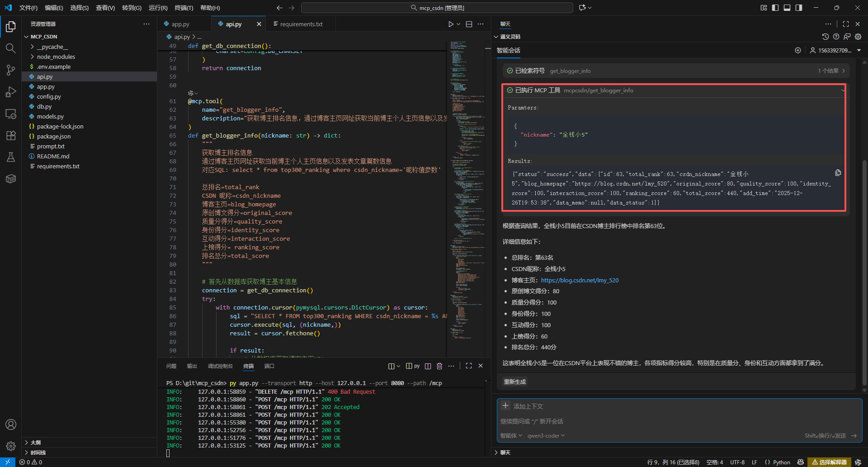The height and width of the screenshot is (467, 868).
Task: Open the blog.csdn.net/lmy_520 link
Action: (x=580, y=280)
